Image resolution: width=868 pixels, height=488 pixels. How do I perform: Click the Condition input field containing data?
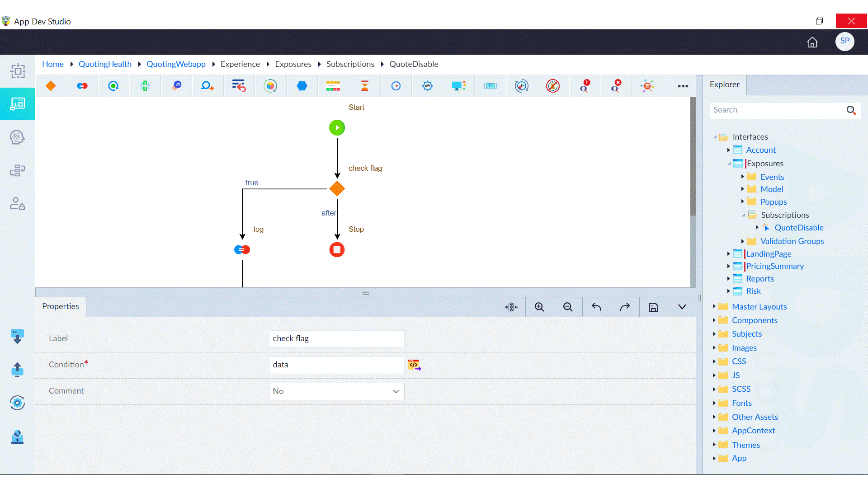(x=336, y=365)
